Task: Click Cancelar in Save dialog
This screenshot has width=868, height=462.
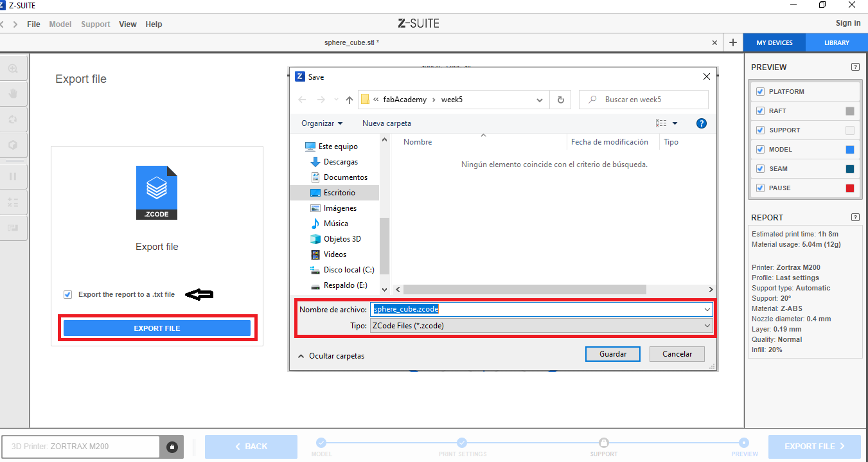Action: [677, 354]
